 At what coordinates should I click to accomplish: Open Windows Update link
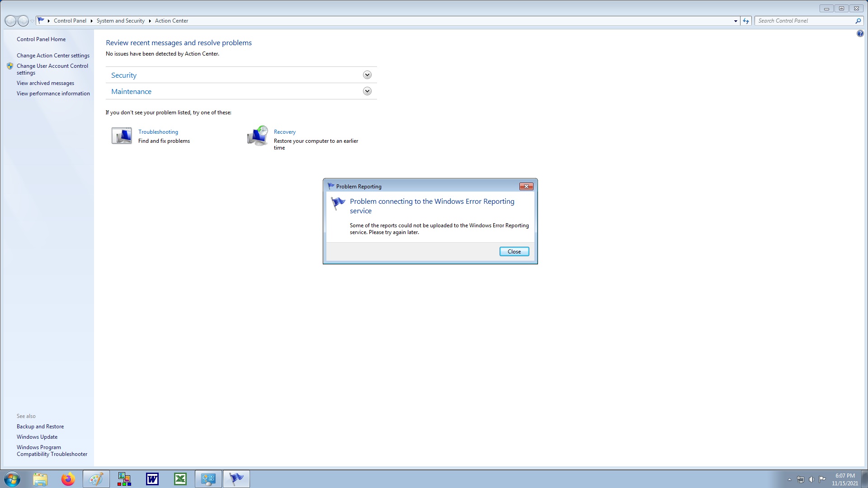tap(37, 437)
